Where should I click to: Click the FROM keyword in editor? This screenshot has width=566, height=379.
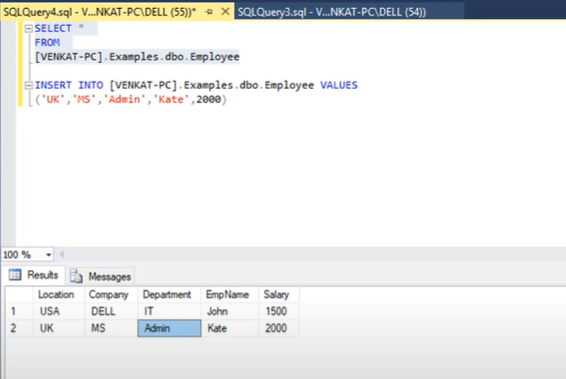[x=47, y=43]
